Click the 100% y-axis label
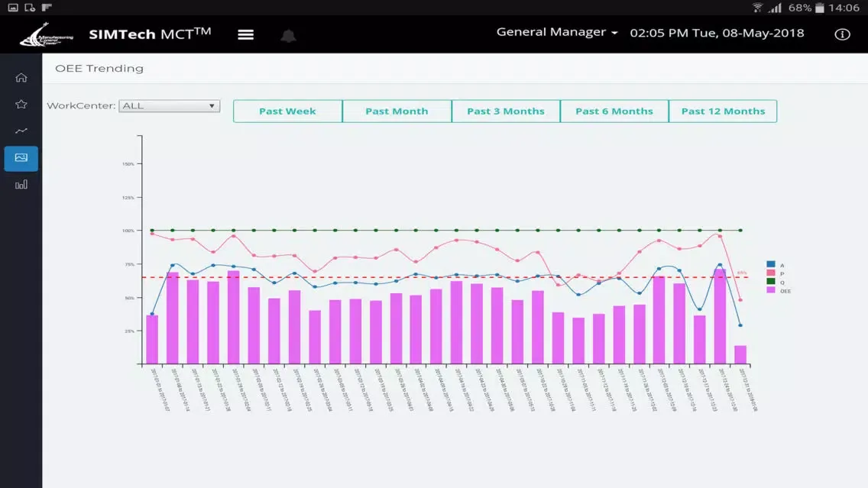Viewport: 868px width, 488px height. 128,230
